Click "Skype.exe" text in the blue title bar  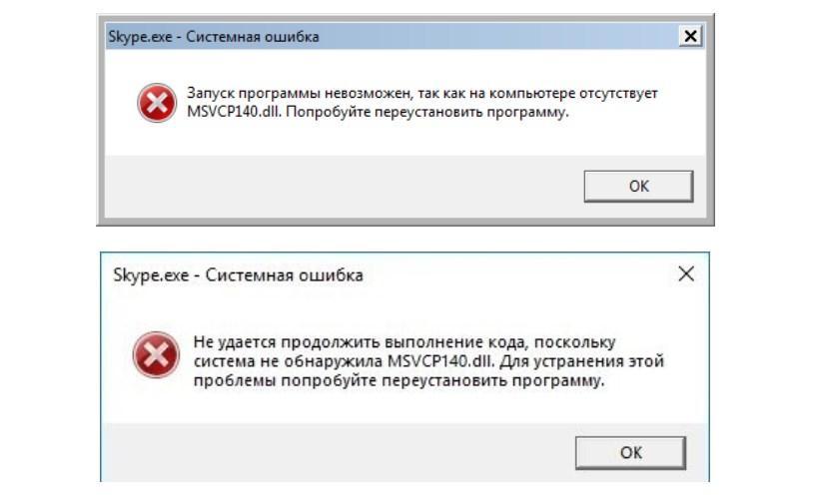(140, 37)
